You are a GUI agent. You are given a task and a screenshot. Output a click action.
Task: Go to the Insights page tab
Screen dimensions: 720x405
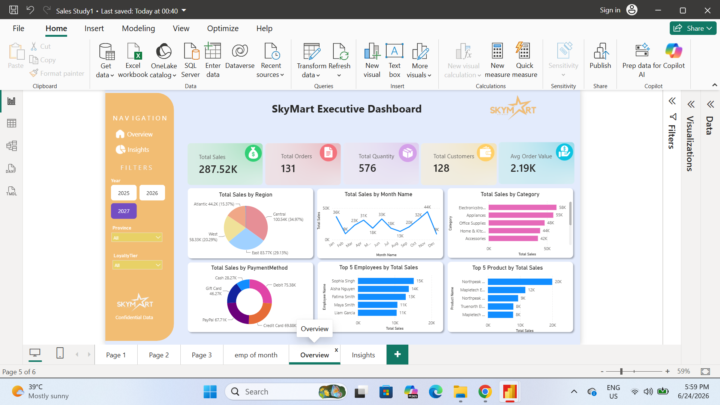point(363,355)
